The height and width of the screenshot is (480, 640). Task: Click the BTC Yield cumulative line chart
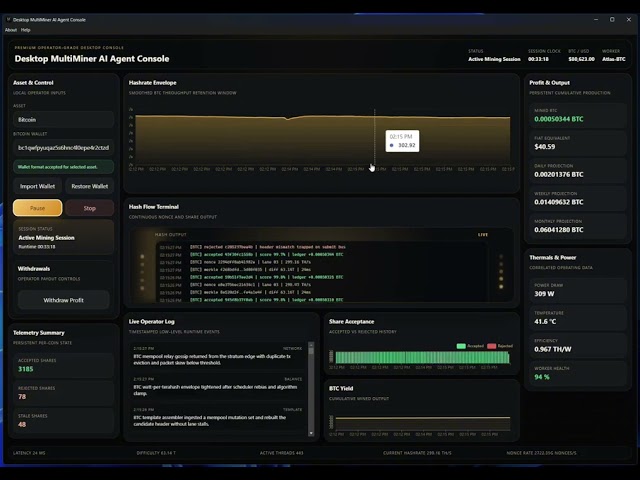422,422
